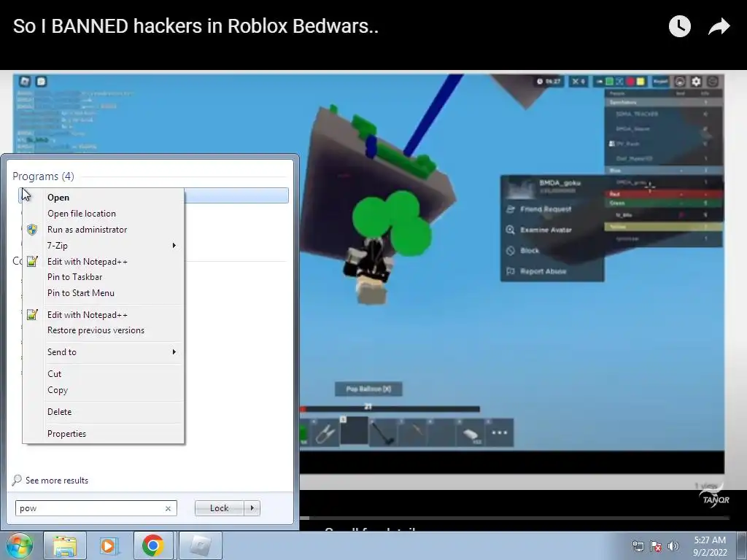The width and height of the screenshot is (747, 560).
Task: Click the player health bar showing 21
Action: [390, 408]
